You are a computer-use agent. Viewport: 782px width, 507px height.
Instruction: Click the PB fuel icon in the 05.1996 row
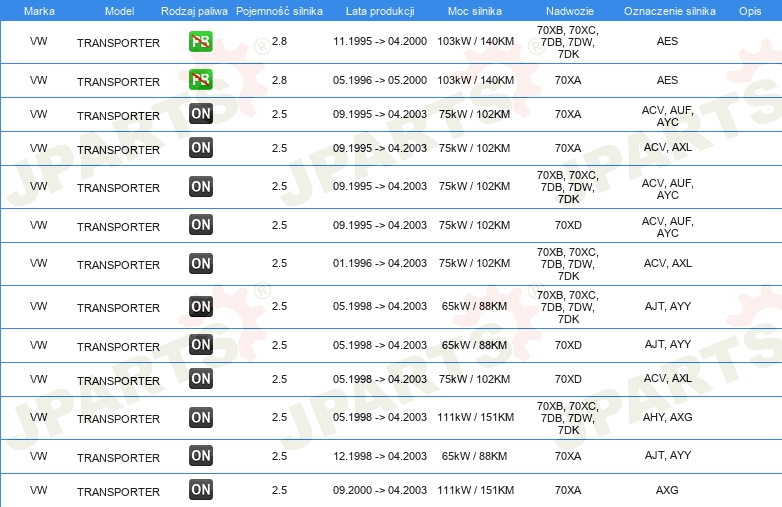pyautogui.click(x=201, y=80)
